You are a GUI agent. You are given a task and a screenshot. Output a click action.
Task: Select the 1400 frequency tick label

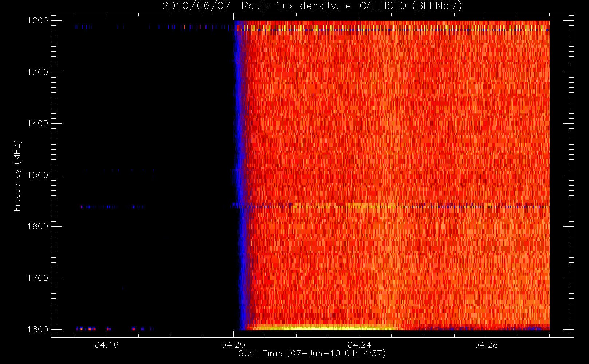38,123
